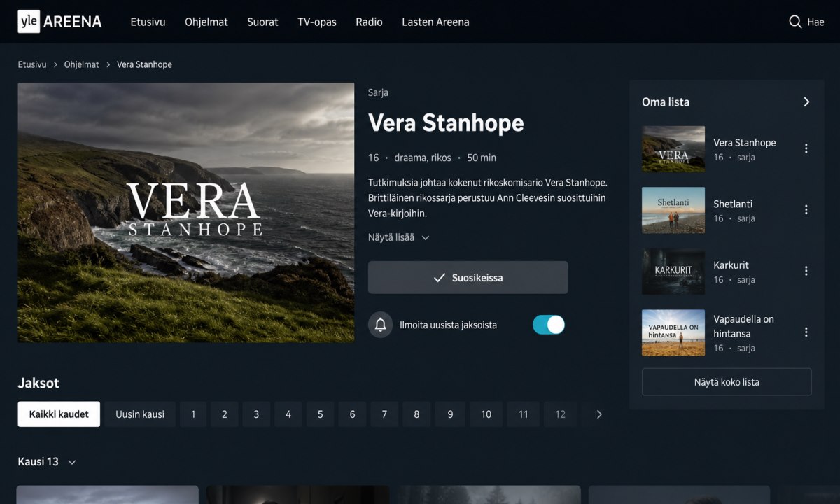840x504 pixels.
Task: Click the Jaksot section heading
Action: coord(38,383)
